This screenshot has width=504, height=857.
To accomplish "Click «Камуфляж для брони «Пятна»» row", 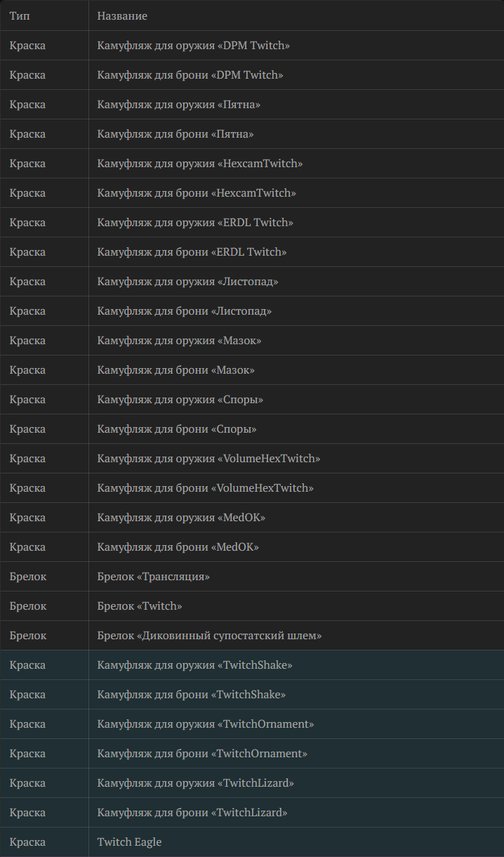I will 252,134.
